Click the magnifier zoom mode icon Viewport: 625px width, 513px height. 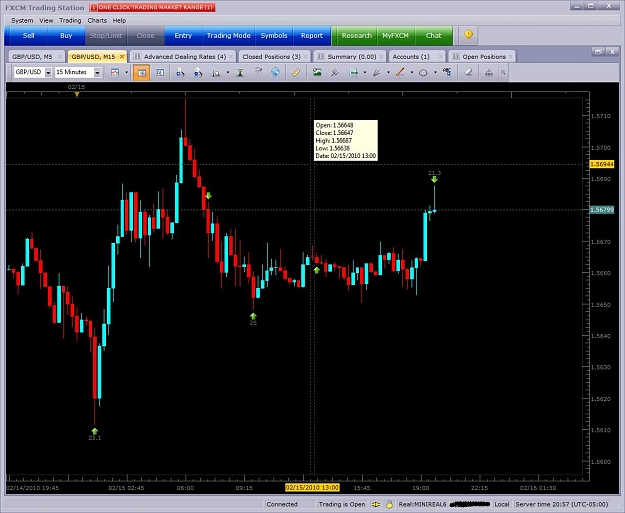[x=216, y=73]
